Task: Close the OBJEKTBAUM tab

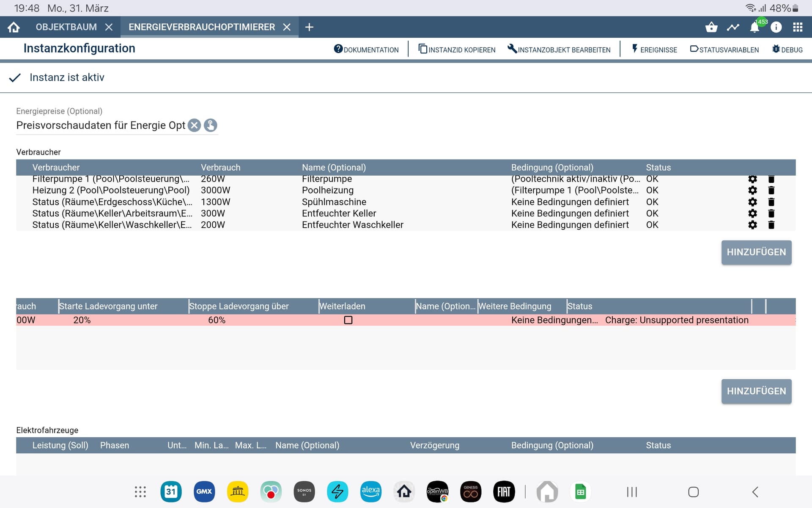Action: click(109, 27)
